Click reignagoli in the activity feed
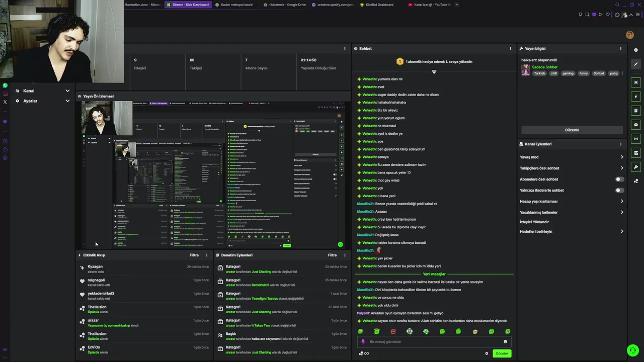This screenshot has height=362, width=644. coord(96,280)
